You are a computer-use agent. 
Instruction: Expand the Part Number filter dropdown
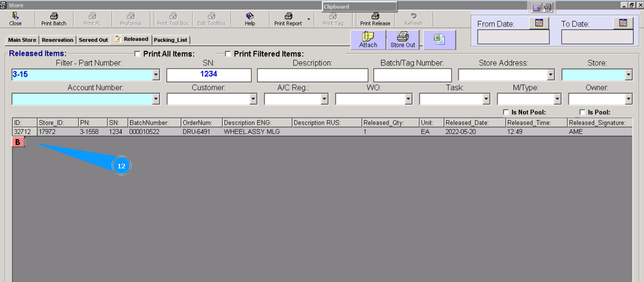156,75
